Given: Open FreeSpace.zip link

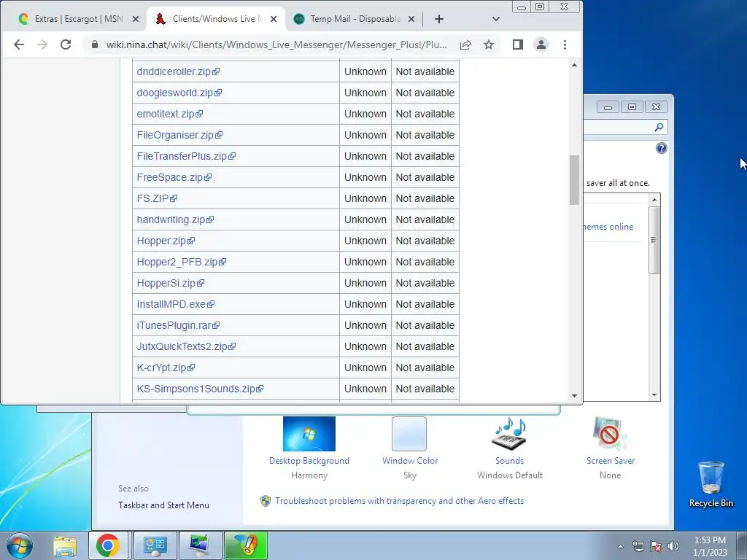Looking at the screenshot, I should tap(174, 177).
